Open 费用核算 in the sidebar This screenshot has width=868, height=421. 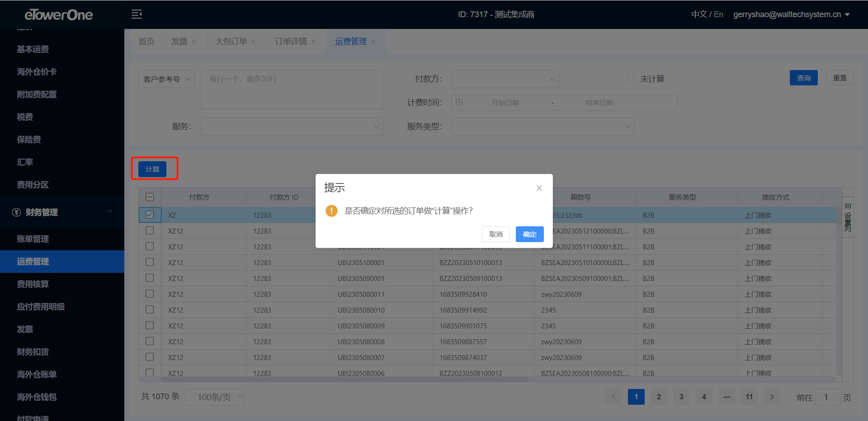[62, 284]
